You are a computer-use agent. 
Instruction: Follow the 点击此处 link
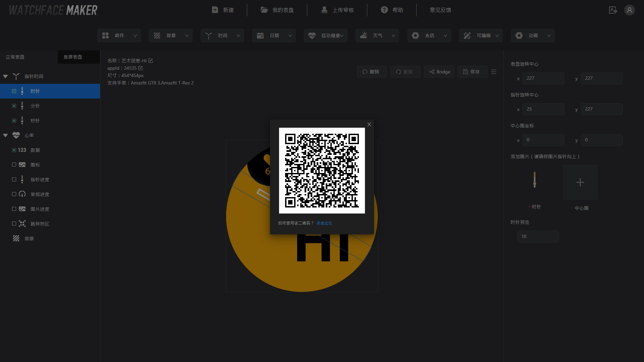[324, 223]
